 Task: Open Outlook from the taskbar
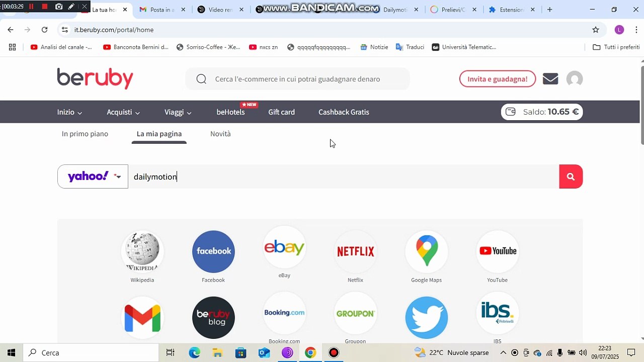click(264, 352)
